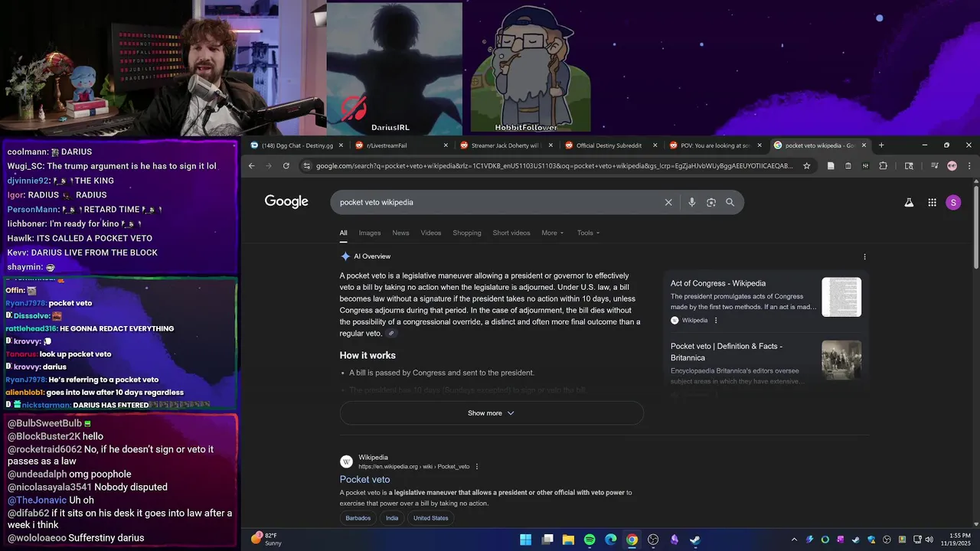Image resolution: width=980 pixels, height=551 pixels.
Task: Switch to the Videos search tab
Action: [431, 233]
